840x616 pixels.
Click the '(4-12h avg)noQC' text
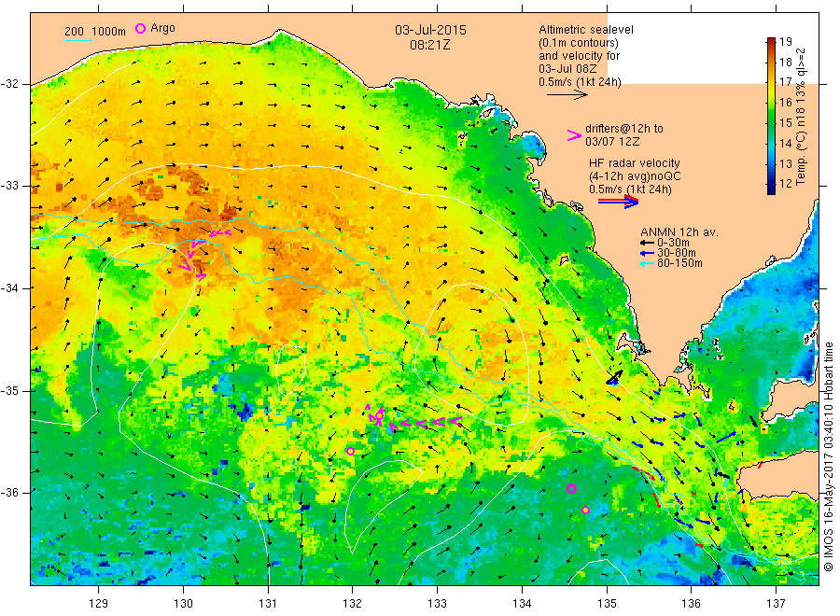coord(636,176)
